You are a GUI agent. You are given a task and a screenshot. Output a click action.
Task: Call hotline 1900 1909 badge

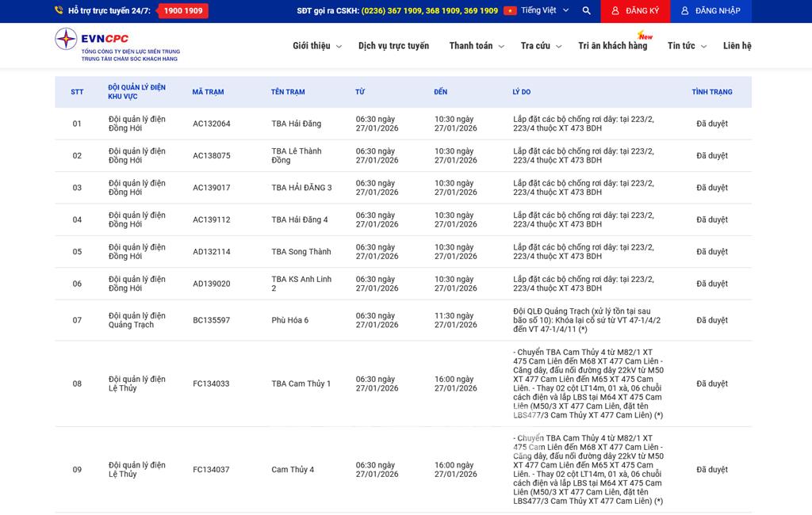click(x=182, y=11)
